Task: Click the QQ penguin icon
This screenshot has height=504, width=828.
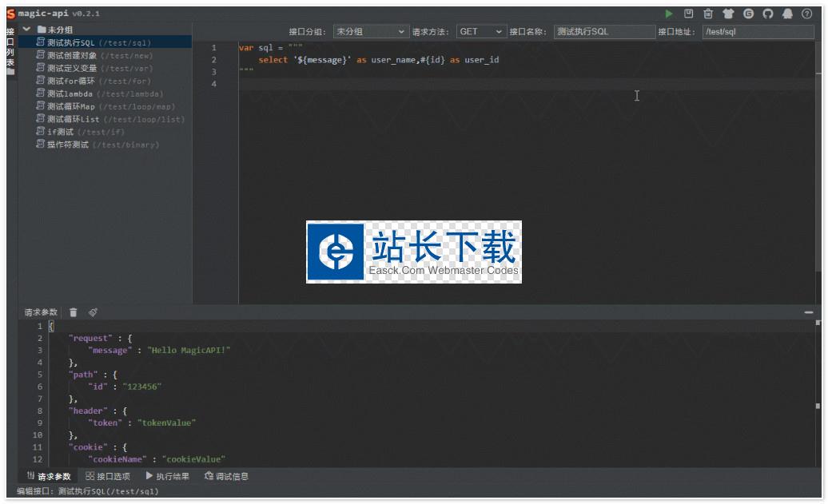Action: tap(788, 14)
